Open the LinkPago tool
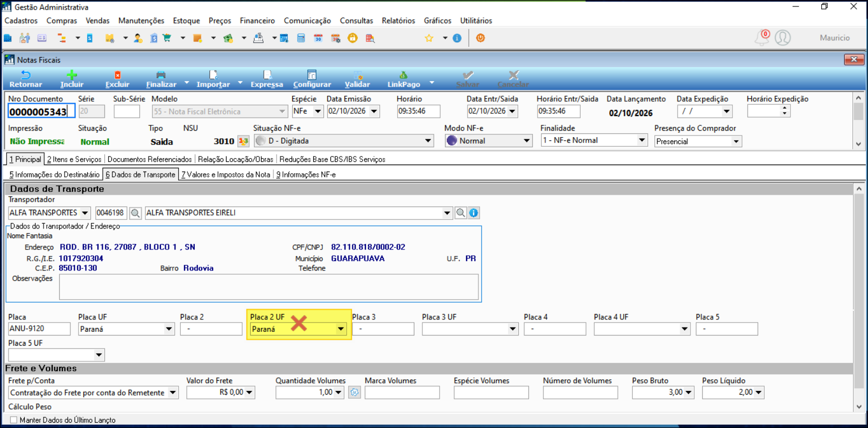 (x=404, y=79)
